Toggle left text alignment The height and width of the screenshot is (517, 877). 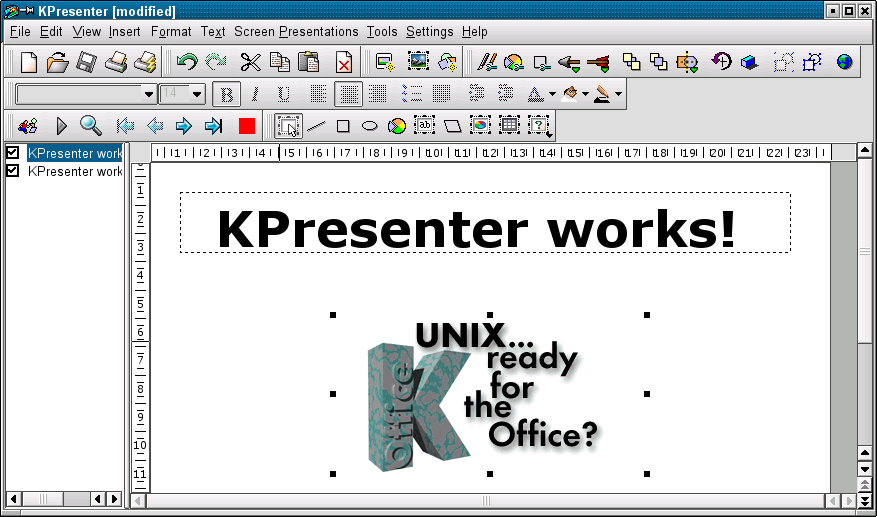tap(318, 94)
